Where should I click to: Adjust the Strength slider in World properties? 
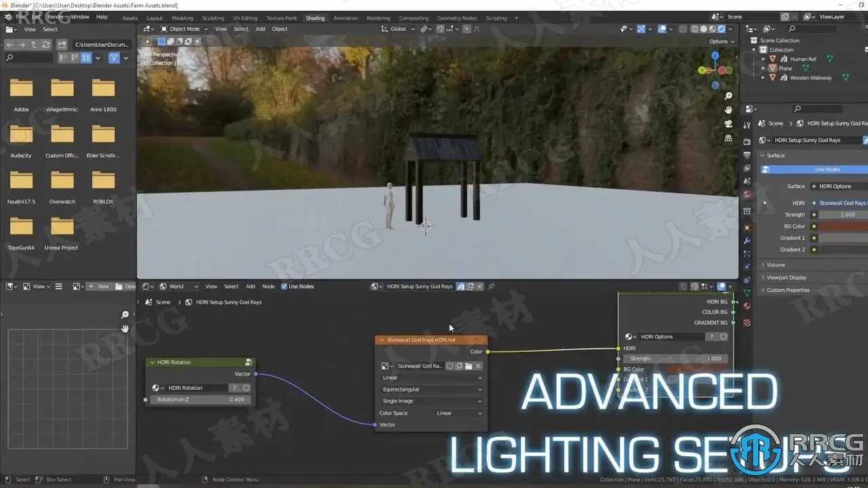[844, 215]
